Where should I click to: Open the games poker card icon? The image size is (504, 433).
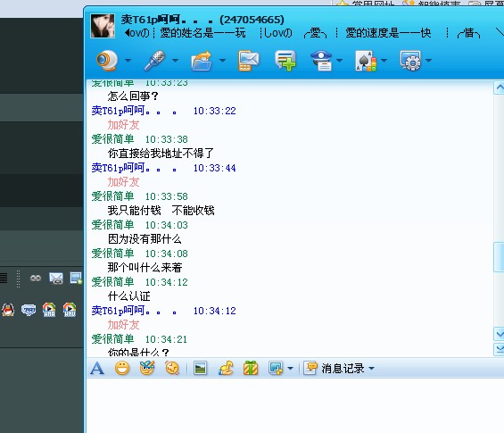tap(366, 61)
